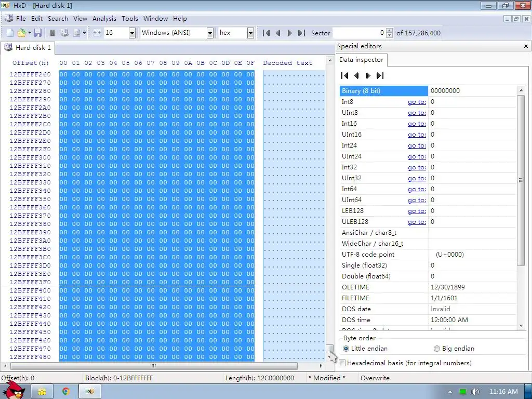The height and width of the screenshot is (399, 532).
Task: Click the UInt64 go to link
Action: pos(417,200)
